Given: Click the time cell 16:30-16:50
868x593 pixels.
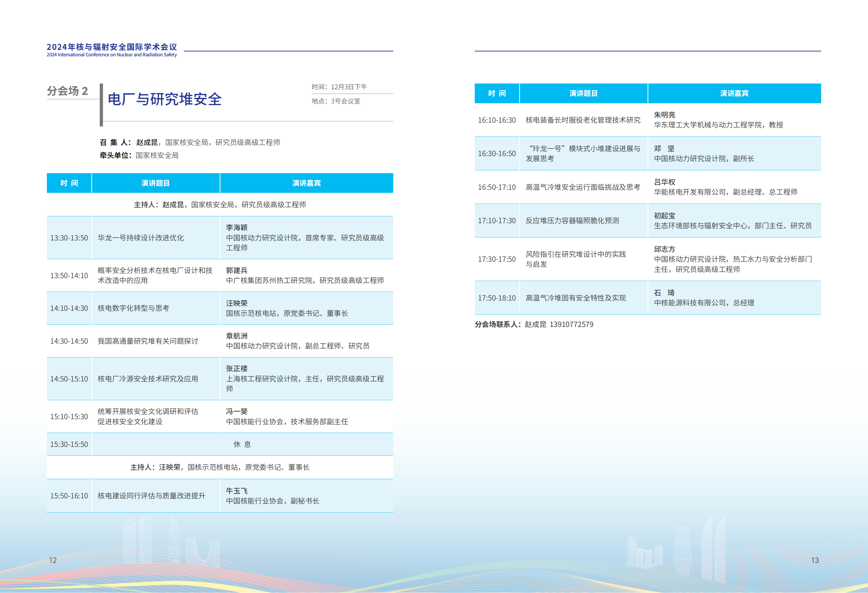Looking at the screenshot, I should tap(497, 153).
